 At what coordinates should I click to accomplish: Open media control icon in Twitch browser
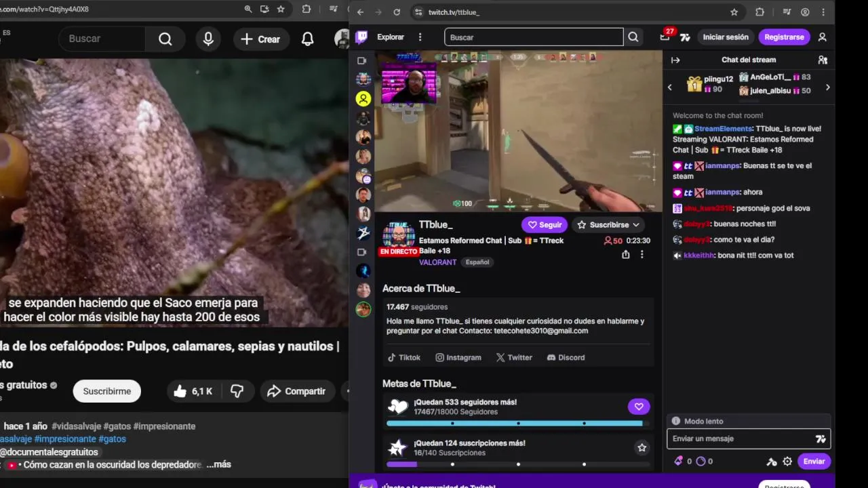(787, 12)
